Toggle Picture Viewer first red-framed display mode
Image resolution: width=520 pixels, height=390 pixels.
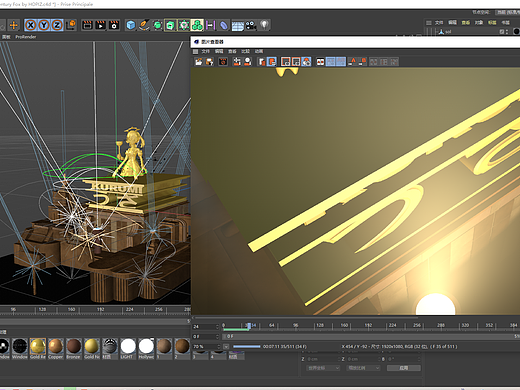(x=286, y=62)
